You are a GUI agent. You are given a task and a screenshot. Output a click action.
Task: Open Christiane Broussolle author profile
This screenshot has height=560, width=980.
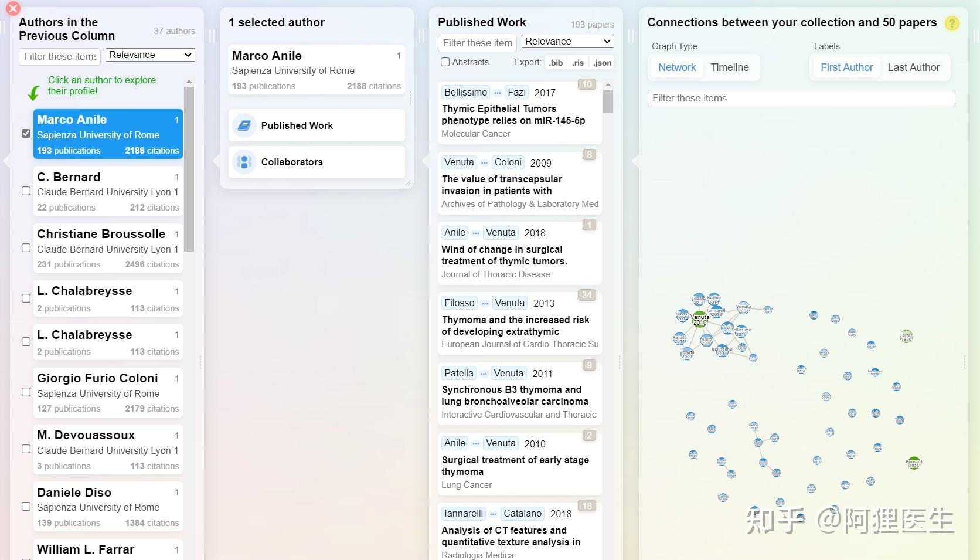tap(101, 234)
